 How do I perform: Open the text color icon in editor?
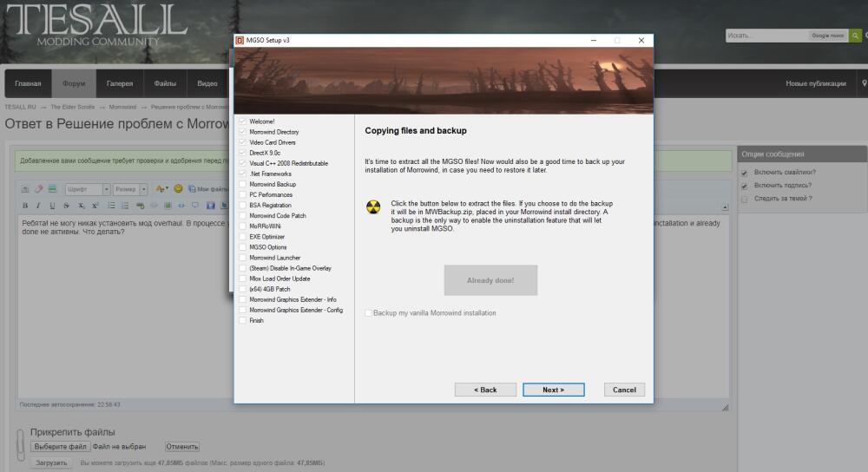(x=161, y=188)
